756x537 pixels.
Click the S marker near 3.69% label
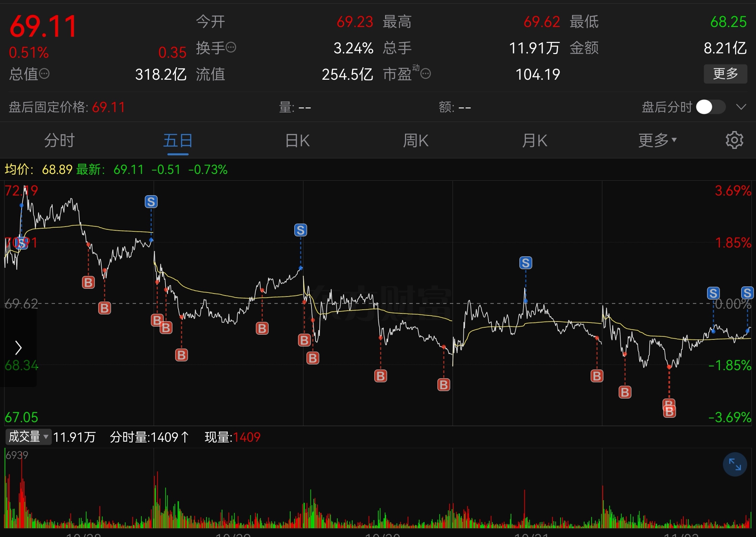(747, 293)
